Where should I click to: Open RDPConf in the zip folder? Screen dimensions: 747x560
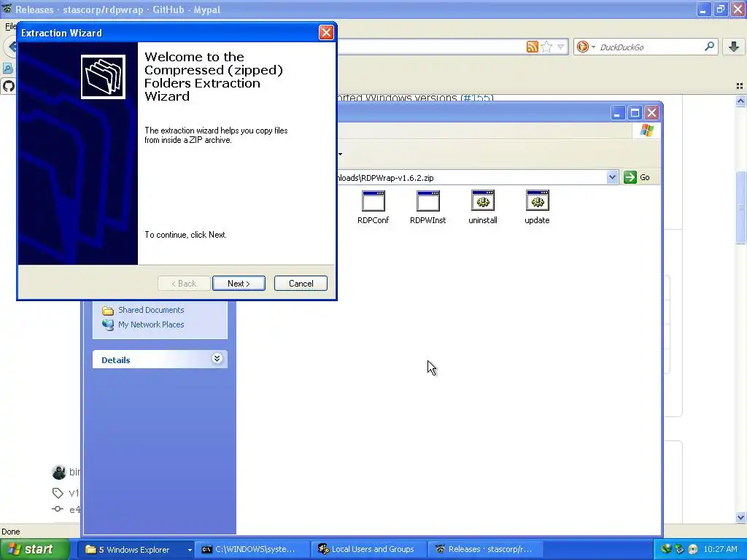tap(373, 207)
